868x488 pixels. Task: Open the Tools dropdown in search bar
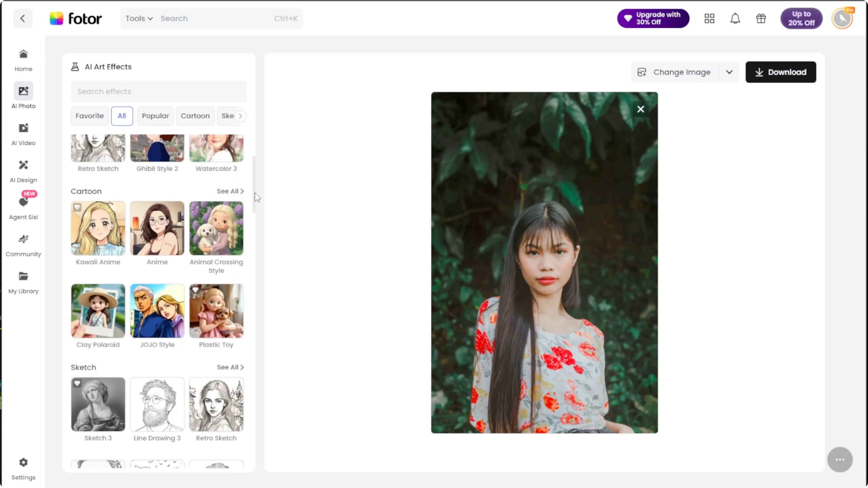pyautogui.click(x=139, y=19)
